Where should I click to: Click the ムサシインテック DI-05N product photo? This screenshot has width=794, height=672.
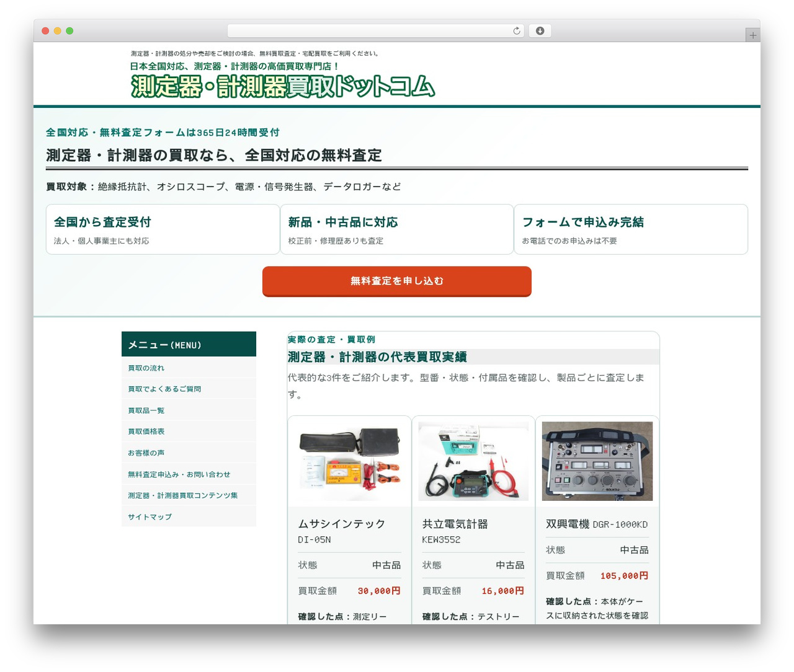(349, 461)
